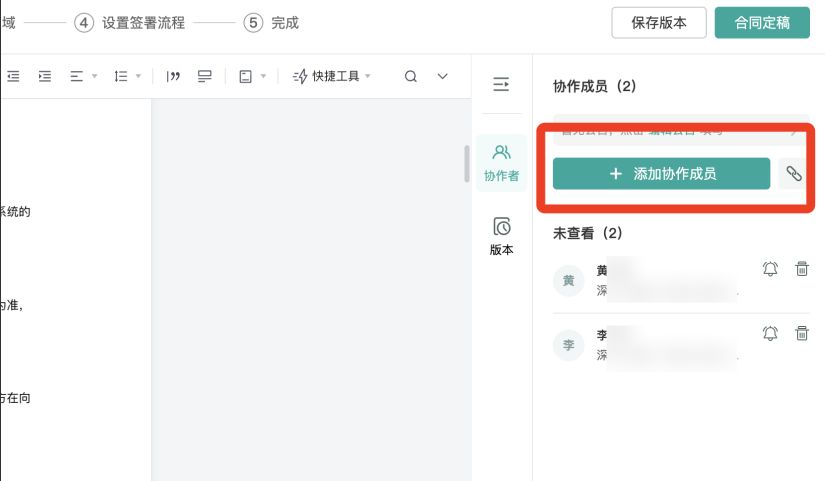Collapse the right sidebar panel icon
825x481 pixels.
click(x=501, y=85)
